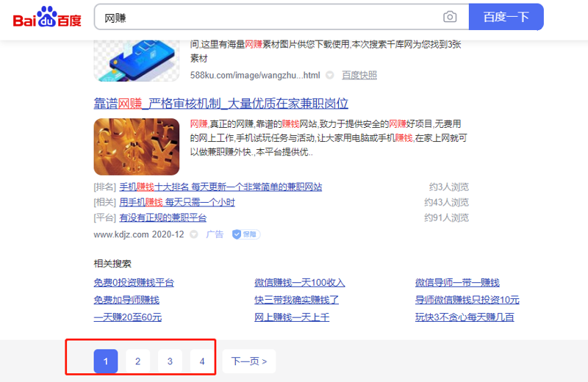Click the 百度一下 search button
The image size is (588, 382).
click(x=506, y=17)
